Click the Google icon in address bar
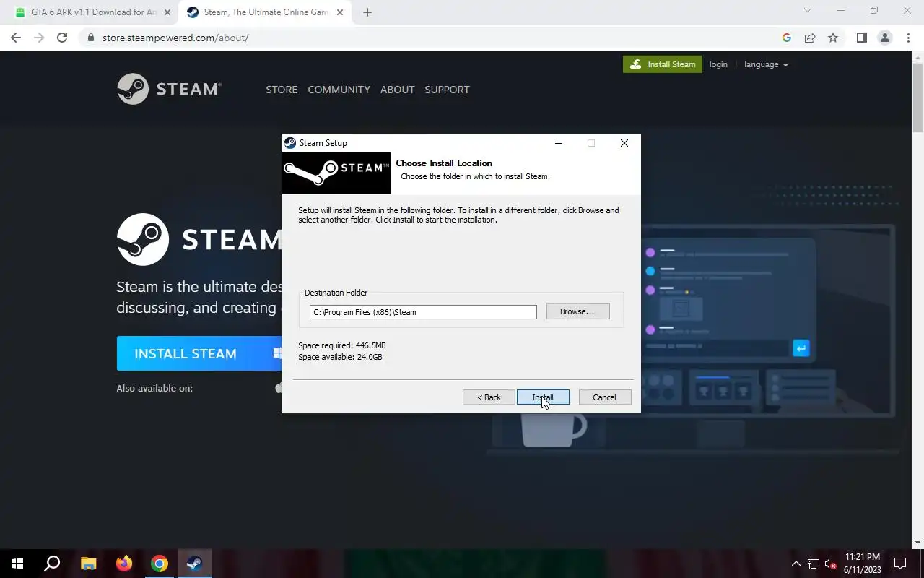Viewport: 924px width, 578px height. click(x=787, y=38)
